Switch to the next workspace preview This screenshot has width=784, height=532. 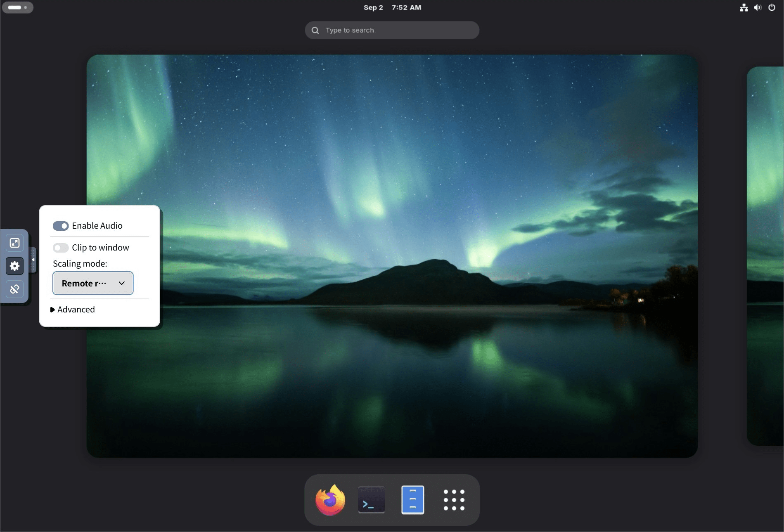click(765, 256)
